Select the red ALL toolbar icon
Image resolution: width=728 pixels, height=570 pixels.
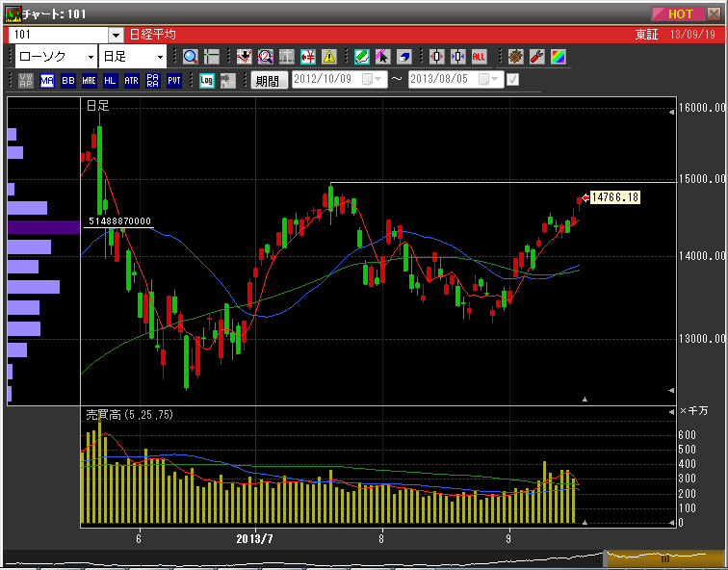[479, 57]
